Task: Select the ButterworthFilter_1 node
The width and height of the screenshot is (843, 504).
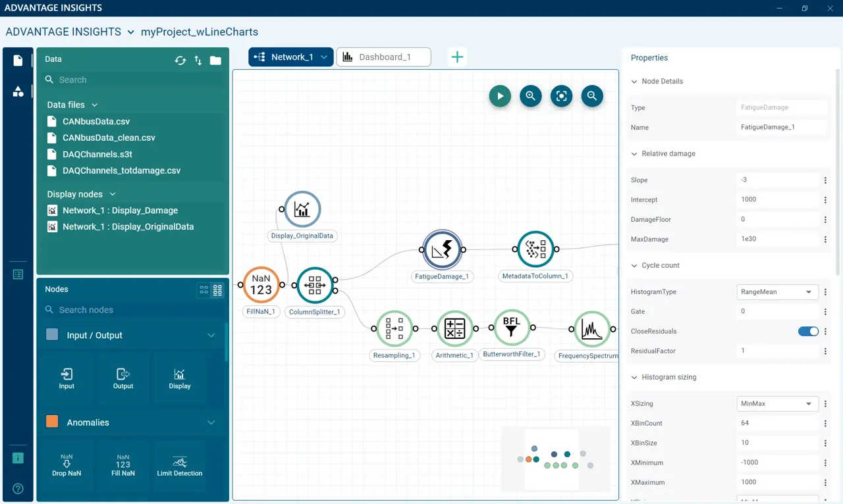Action: tap(511, 328)
